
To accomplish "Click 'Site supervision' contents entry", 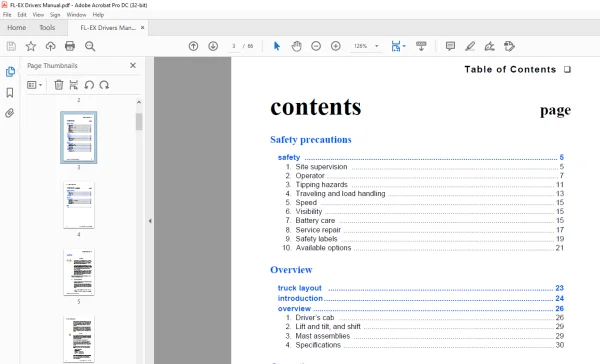I will 321,167.
